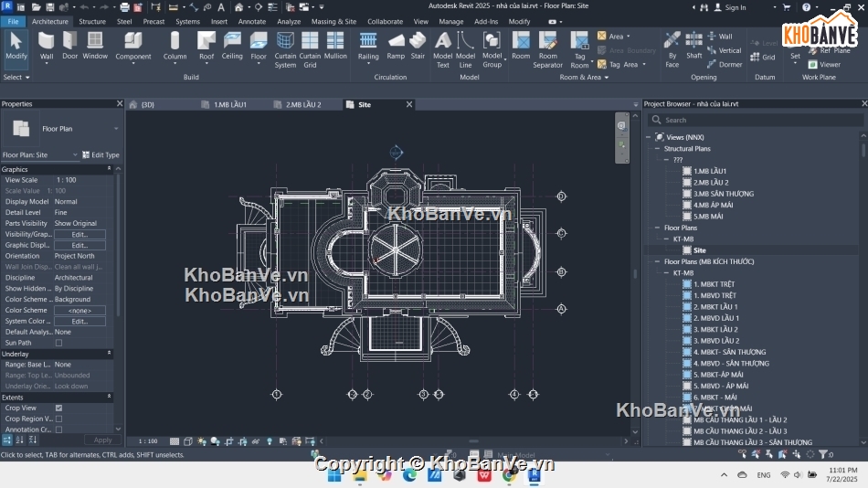Switch to the {3D} view tab

coord(147,105)
